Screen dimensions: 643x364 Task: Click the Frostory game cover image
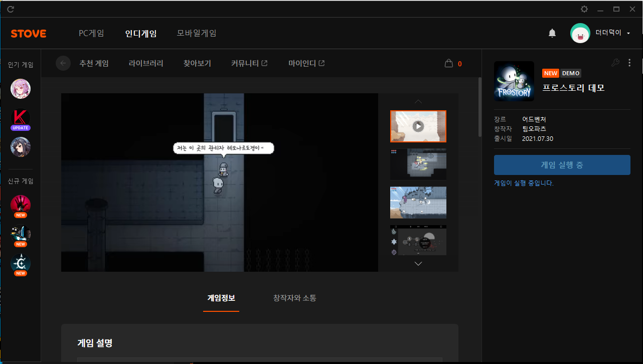pos(514,81)
